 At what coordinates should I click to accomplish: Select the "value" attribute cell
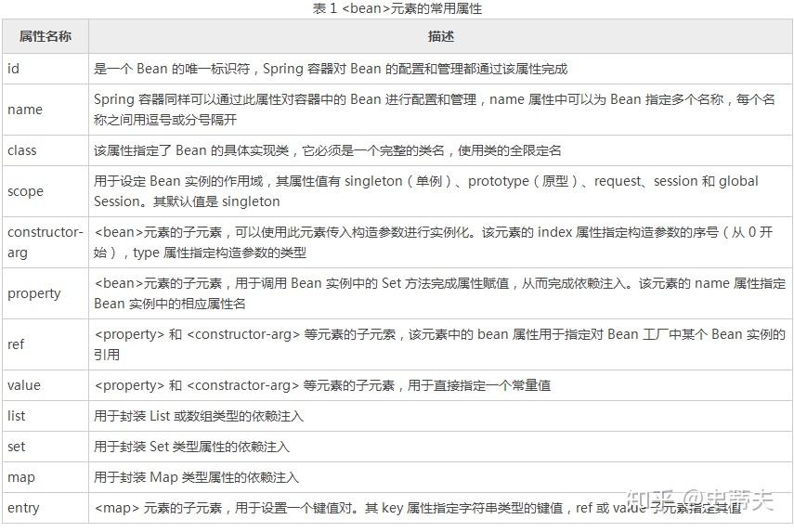coord(46,385)
